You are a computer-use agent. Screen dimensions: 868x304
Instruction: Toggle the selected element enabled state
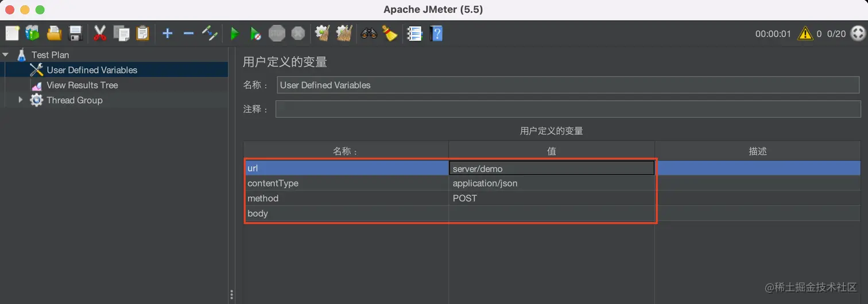[x=210, y=34]
